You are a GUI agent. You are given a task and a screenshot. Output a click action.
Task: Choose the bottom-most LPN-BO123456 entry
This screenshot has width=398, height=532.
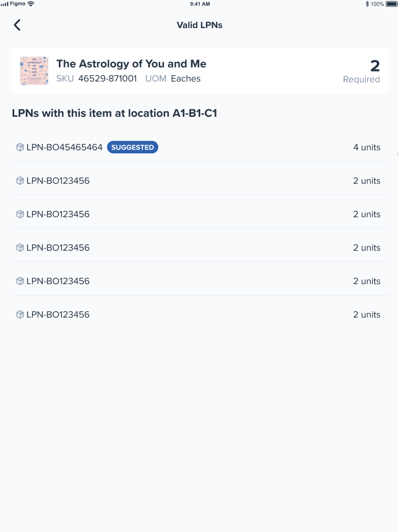(200, 315)
